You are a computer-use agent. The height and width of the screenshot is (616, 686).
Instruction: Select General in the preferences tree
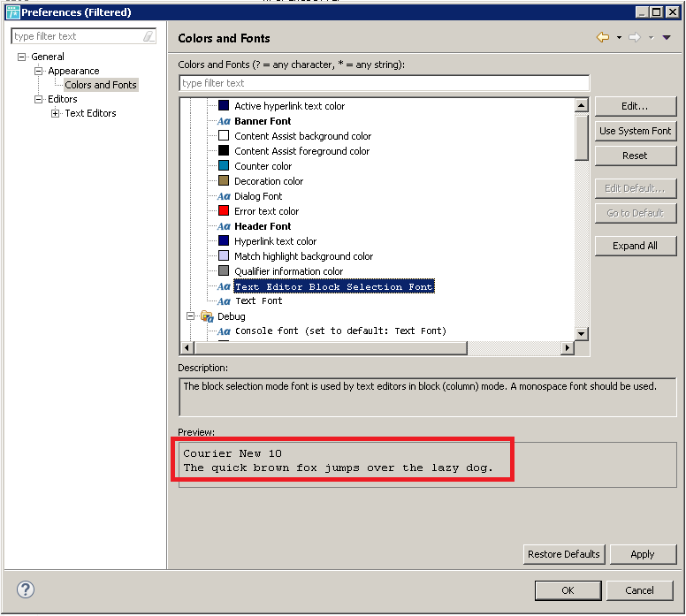pos(47,57)
